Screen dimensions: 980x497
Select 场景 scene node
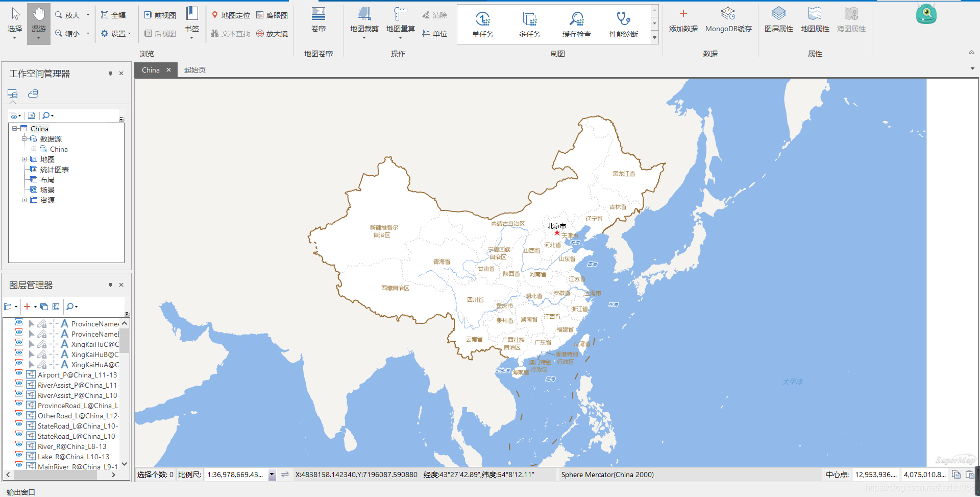point(47,190)
